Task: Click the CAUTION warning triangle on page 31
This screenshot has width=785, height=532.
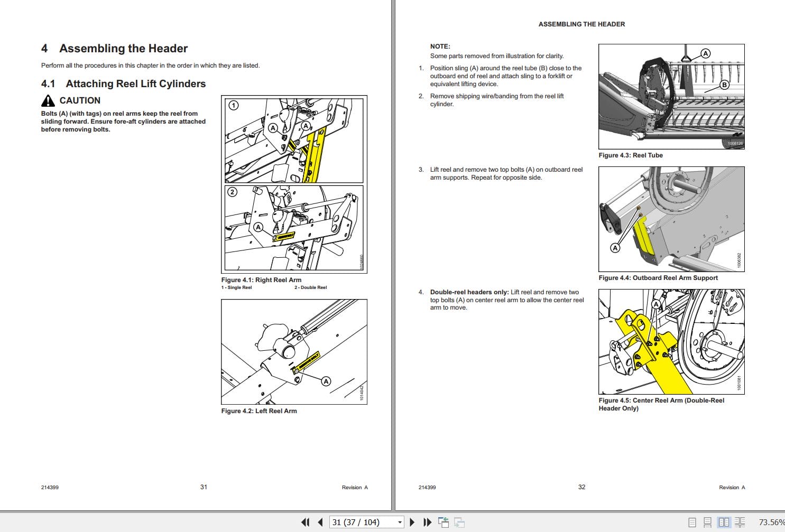Action: 48,100
